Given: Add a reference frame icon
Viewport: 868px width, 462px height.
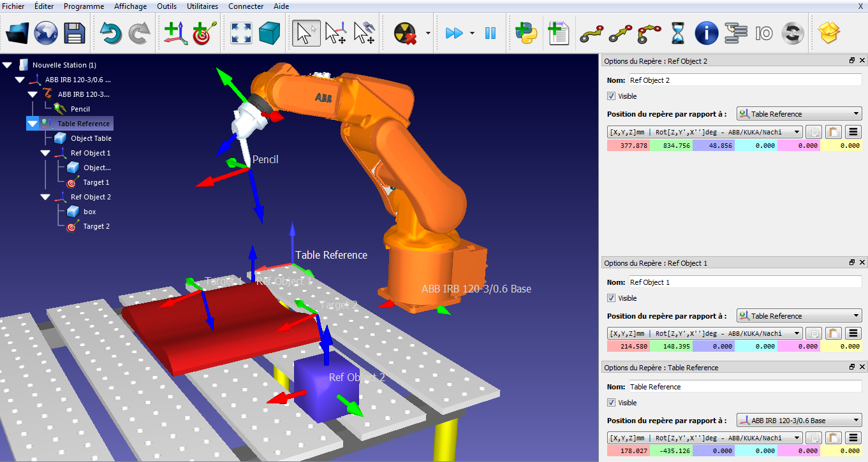Looking at the screenshot, I should [175, 32].
